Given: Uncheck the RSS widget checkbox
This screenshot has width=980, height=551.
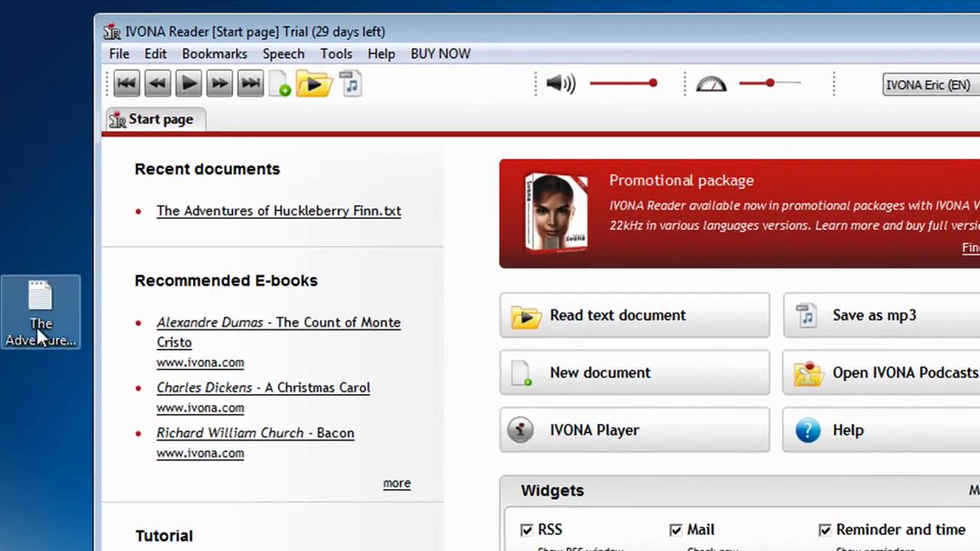Looking at the screenshot, I should click(527, 530).
